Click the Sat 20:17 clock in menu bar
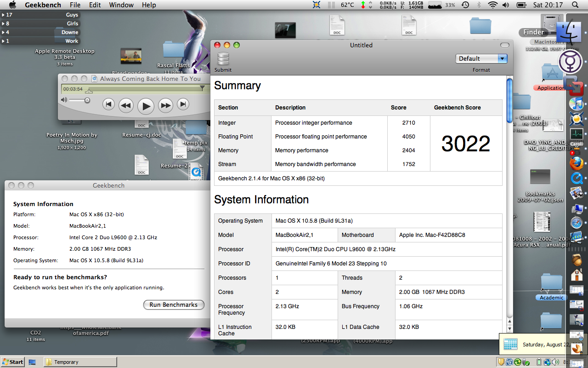Image resolution: width=588 pixels, height=368 pixels. (548, 5)
